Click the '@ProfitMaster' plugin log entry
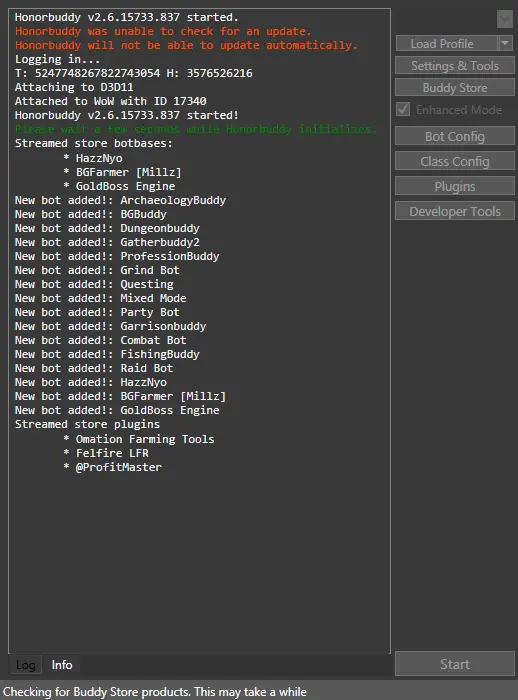This screenshot has width=518, height=700. click(x=118, y=467)
